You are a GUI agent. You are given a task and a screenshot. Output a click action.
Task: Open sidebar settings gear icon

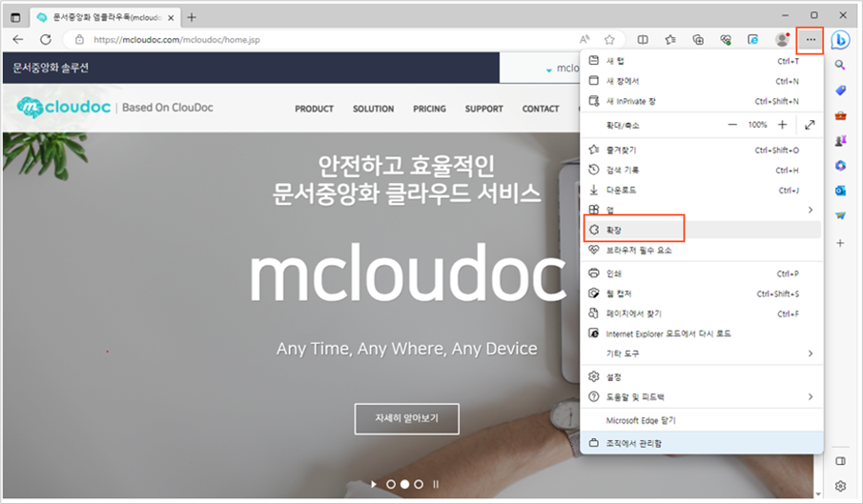click(x=840, y=486)
